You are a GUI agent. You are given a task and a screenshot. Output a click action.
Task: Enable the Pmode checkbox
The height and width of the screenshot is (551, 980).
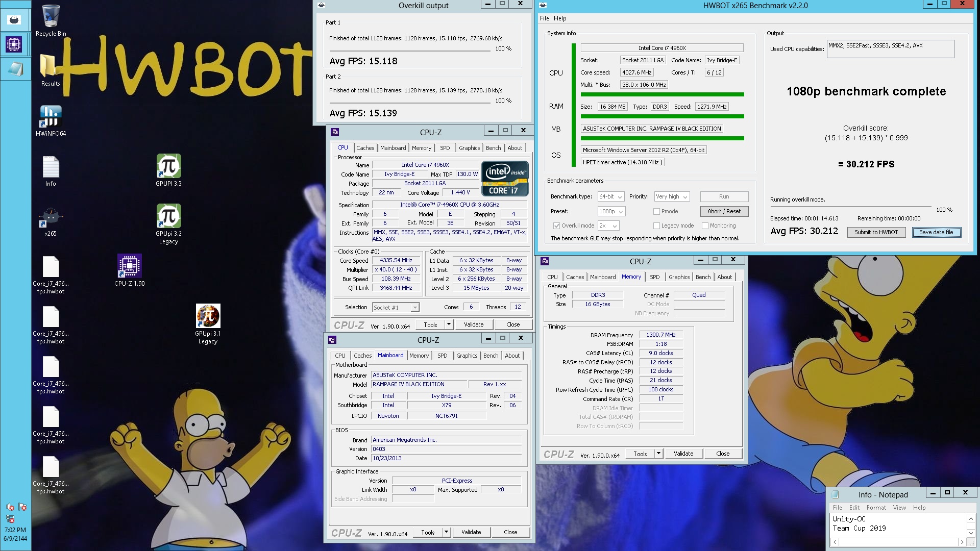coord(656,211)
